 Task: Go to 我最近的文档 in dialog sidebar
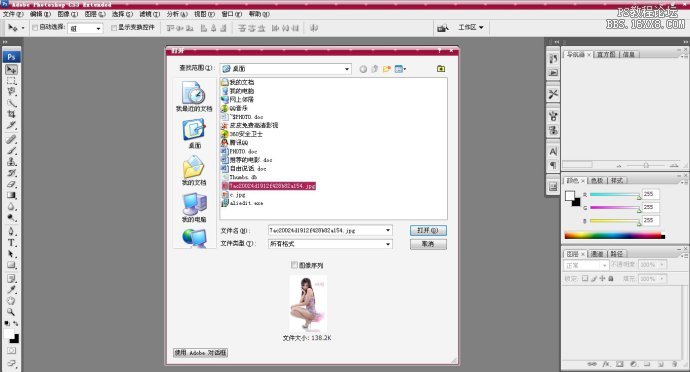(x=194, y=96)
